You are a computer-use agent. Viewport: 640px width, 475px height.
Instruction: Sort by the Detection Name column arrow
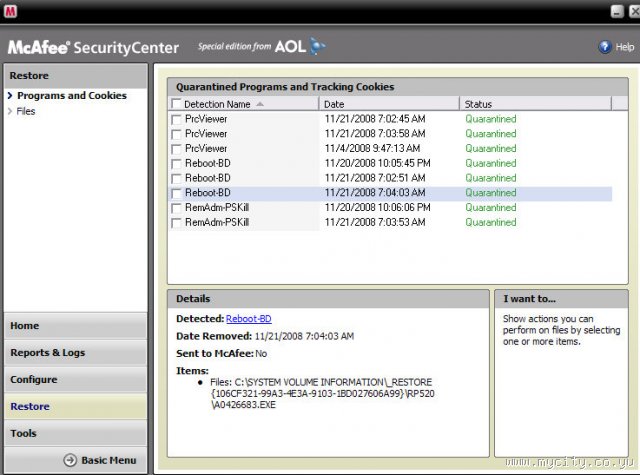coord(260,104)
